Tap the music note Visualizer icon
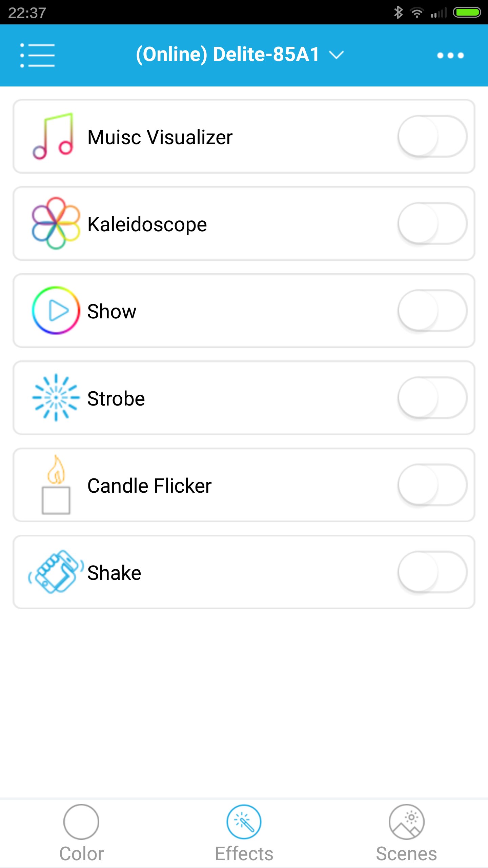 [x=54, y=136]
